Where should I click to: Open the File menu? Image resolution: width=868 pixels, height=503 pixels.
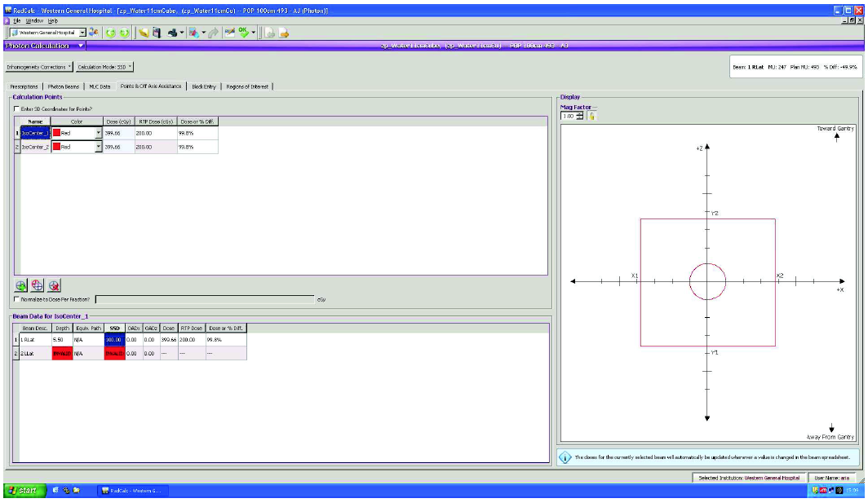[17, 20]
